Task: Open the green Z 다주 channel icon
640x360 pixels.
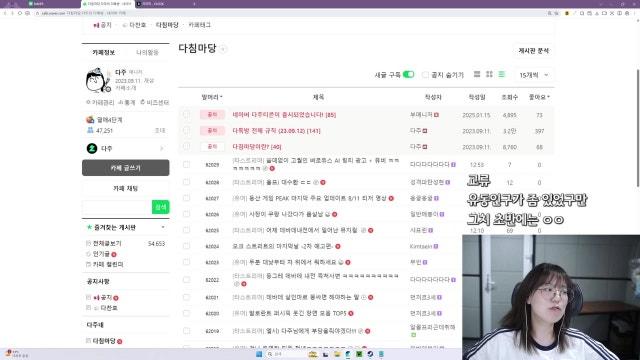Action: (92, 148)
